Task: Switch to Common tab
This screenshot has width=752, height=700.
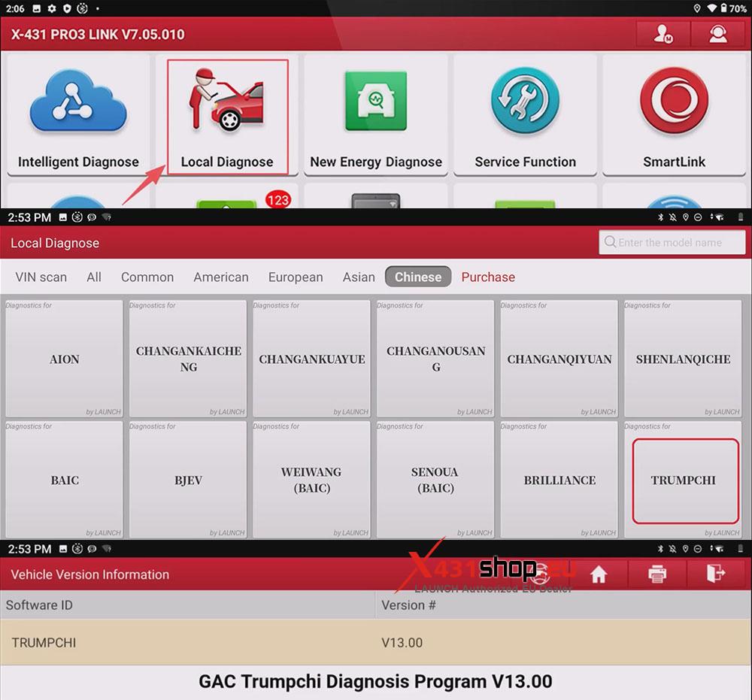Action: coord(147,277)
